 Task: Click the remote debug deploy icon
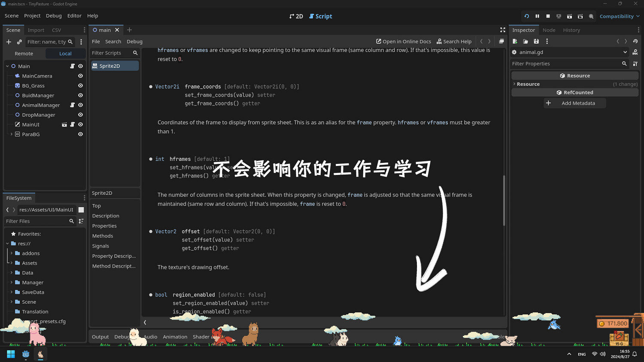[x=559, y=16]
